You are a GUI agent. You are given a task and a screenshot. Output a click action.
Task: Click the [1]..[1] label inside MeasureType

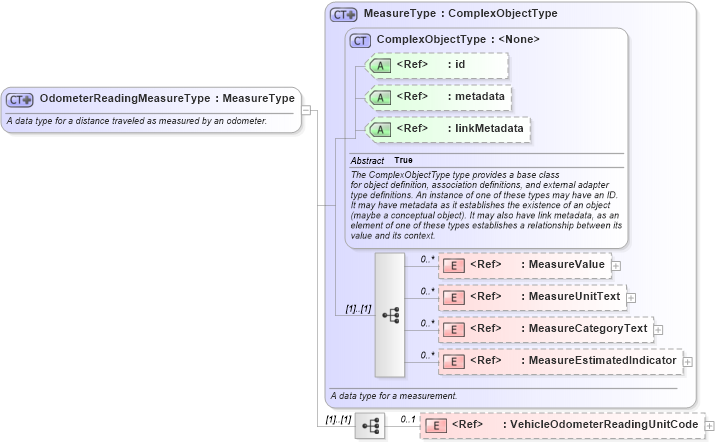click(358, 309)
